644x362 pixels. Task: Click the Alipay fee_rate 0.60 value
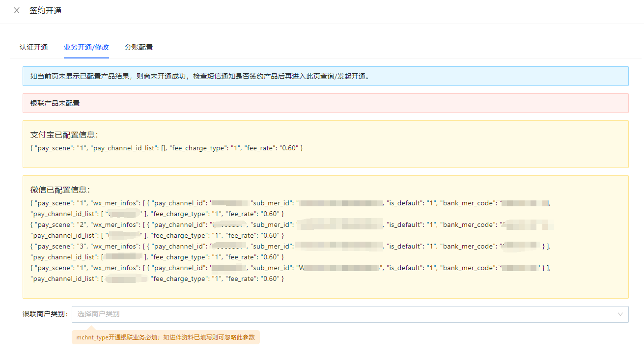coord(288,148)
